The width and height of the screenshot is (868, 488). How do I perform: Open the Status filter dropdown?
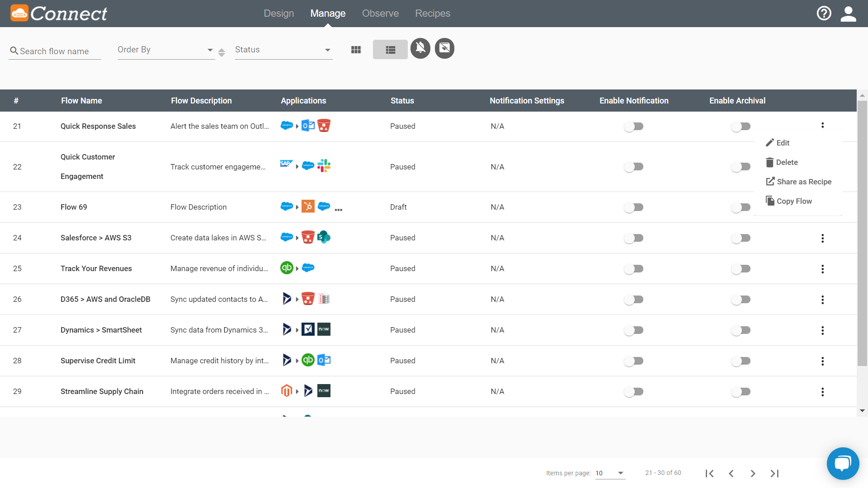[283, 50]
